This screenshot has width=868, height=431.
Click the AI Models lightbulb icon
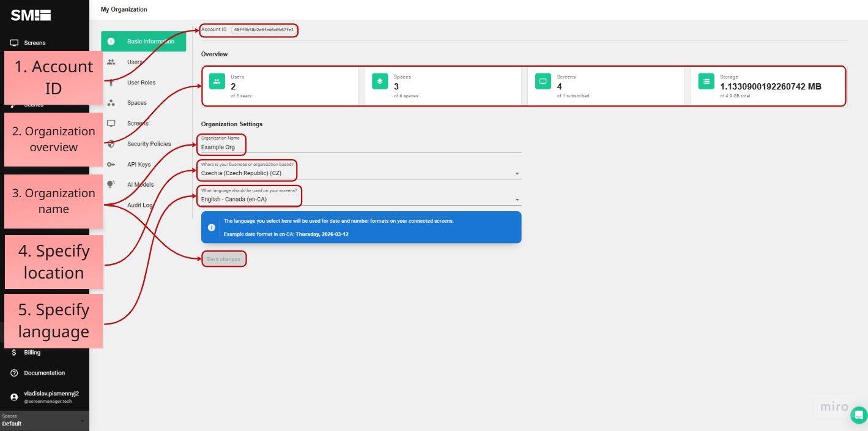coord(111,184)
